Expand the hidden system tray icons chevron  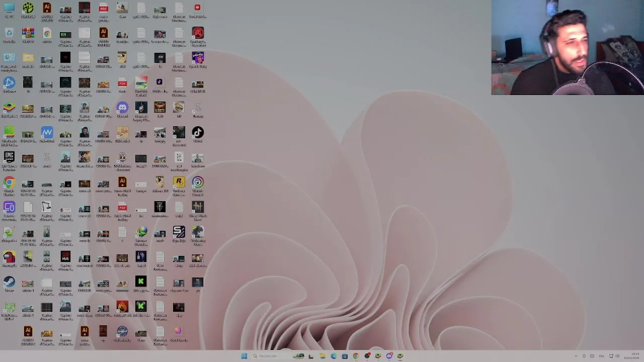click(576, 356)
